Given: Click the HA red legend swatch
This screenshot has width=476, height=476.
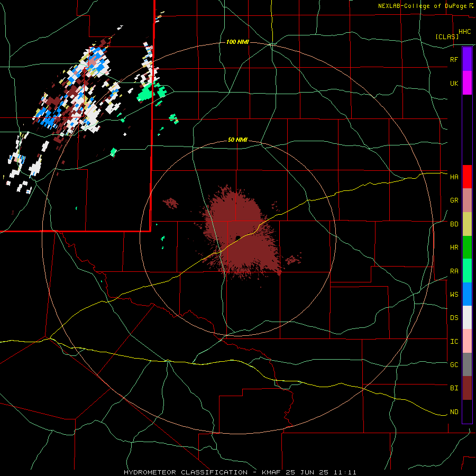Looking at the screenshot, I should coord(467,177).
